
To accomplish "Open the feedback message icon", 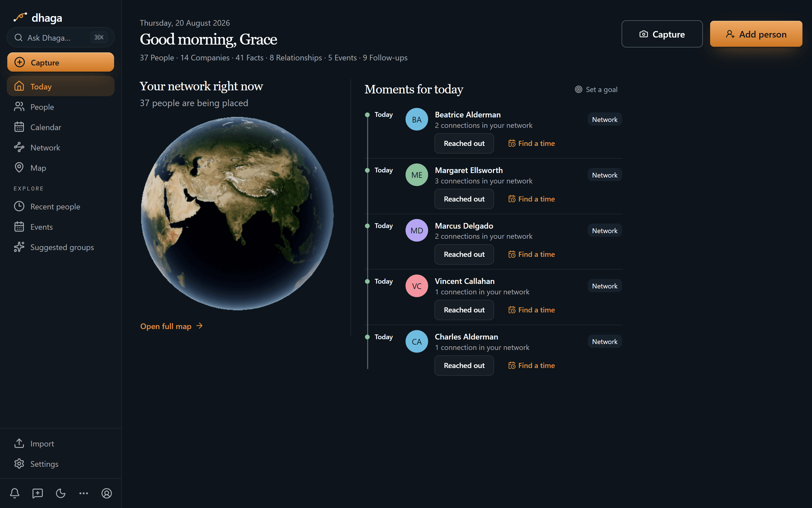I will (37, 493).
